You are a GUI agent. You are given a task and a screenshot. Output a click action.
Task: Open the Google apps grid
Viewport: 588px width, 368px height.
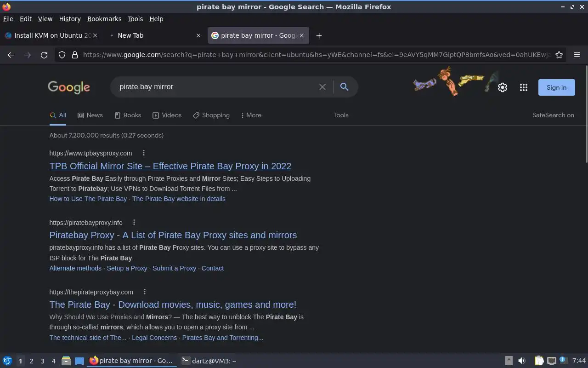524,87
